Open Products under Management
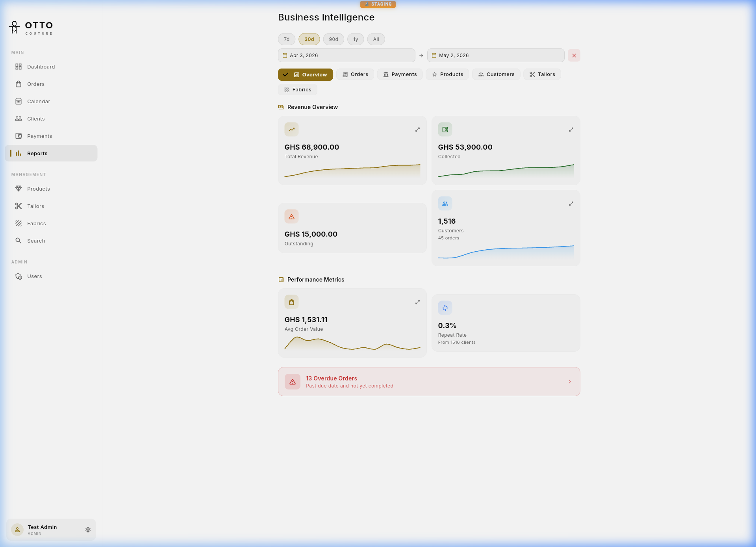Viewport: 756px width, 547px height. 51,189
